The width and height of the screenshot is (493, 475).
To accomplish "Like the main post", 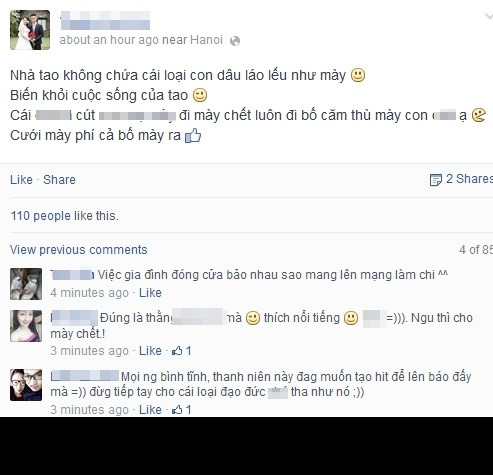I will [x=21, y=180].
